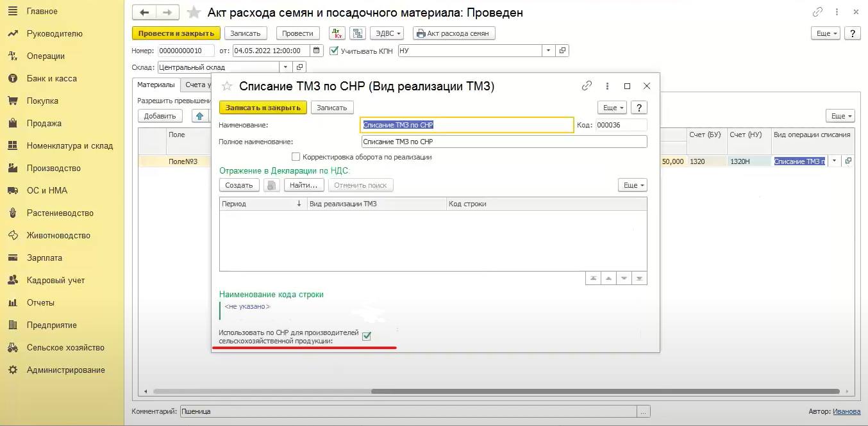Open Центральный склад field open-form icon
Viewport: 868px width, 426px height.
click(x=299, y=67)
